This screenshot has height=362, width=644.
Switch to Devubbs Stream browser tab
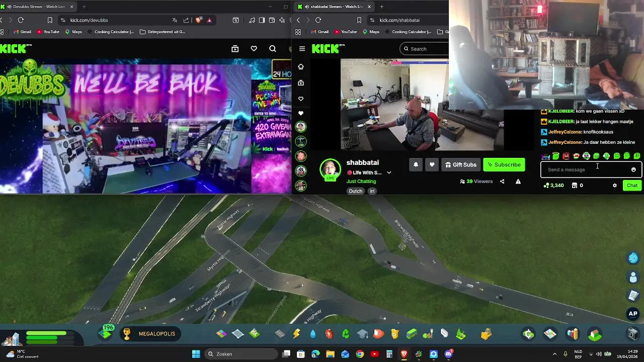pyautogui.click(x=39, y=7)
